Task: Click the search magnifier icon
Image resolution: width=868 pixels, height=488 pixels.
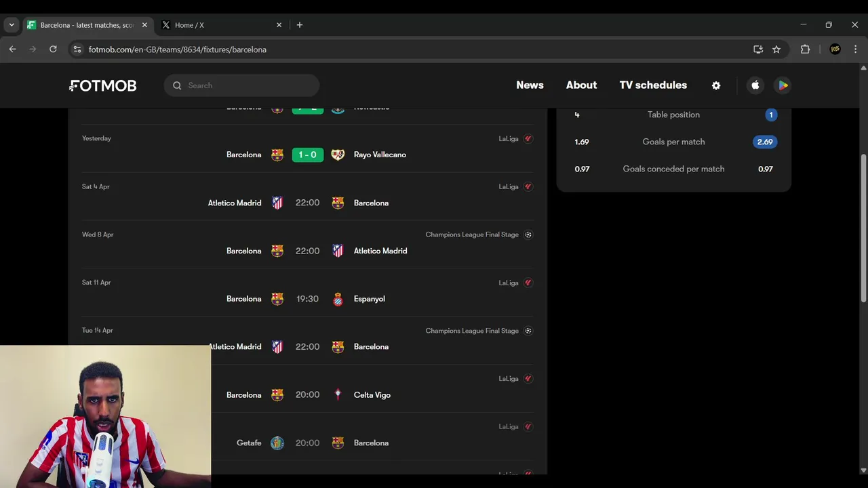Action: (177, 85)
